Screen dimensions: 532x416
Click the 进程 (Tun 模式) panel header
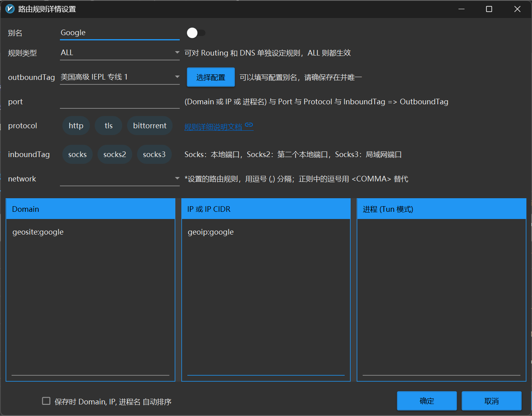[441, 209]
